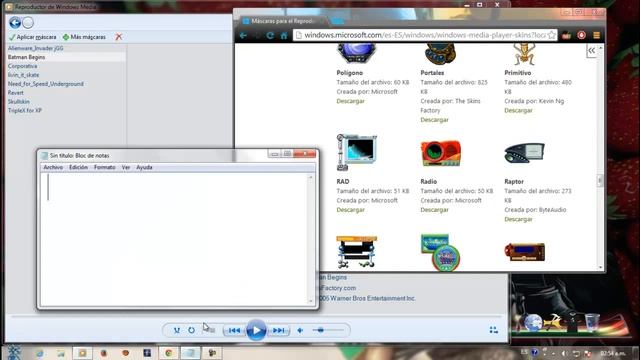Click the collapse double-chevron on webpage

[591, 51]
